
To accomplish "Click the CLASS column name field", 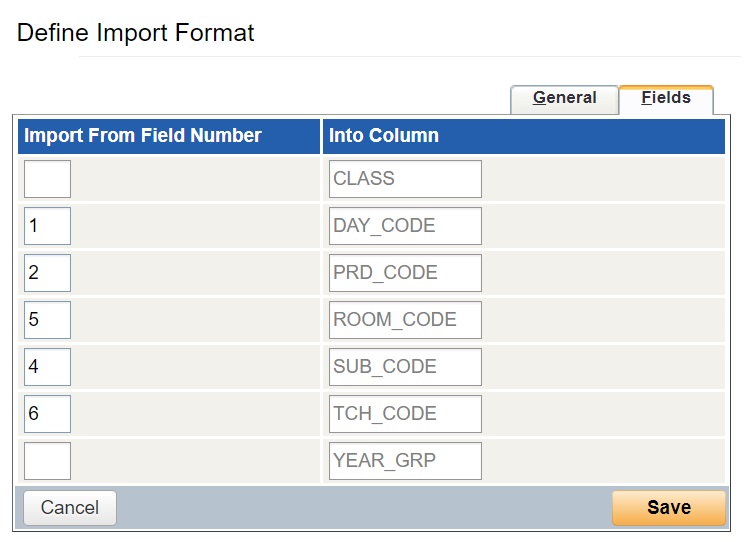I will click(x=405, y=179).
